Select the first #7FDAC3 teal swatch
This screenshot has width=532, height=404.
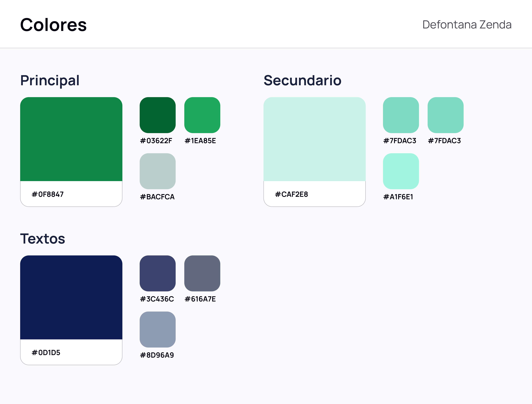[x=401, y=115]
